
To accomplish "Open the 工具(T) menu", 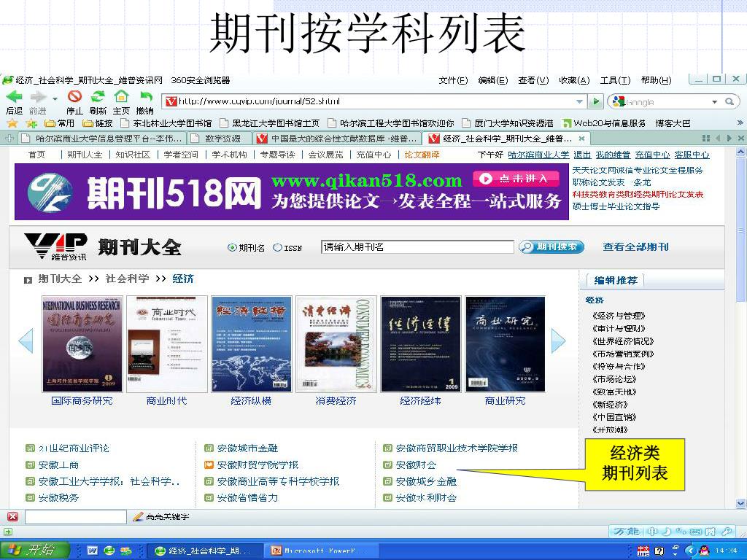I will (615, 80).
